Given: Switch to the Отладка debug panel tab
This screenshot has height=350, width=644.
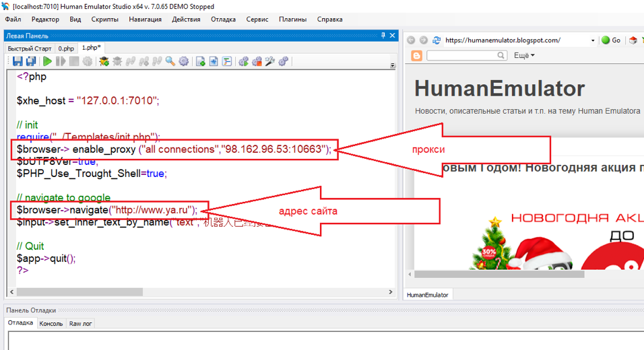Looking at the screenshot, I should [x=20, y=322].
